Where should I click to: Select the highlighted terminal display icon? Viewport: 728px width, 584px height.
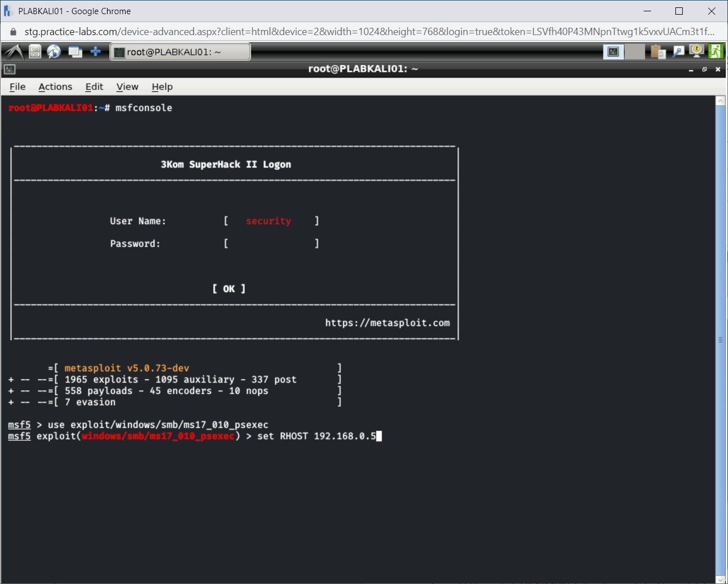click(613, 51)
